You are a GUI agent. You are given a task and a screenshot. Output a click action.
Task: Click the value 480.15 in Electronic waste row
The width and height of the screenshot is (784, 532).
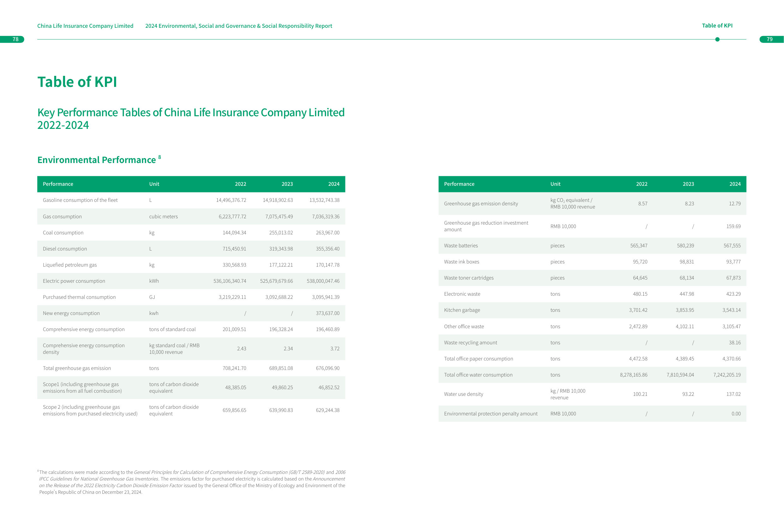click(640, 294)
